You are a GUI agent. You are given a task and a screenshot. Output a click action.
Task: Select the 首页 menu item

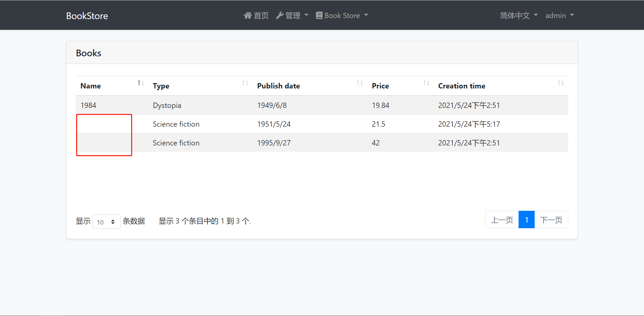pos(256,15)
